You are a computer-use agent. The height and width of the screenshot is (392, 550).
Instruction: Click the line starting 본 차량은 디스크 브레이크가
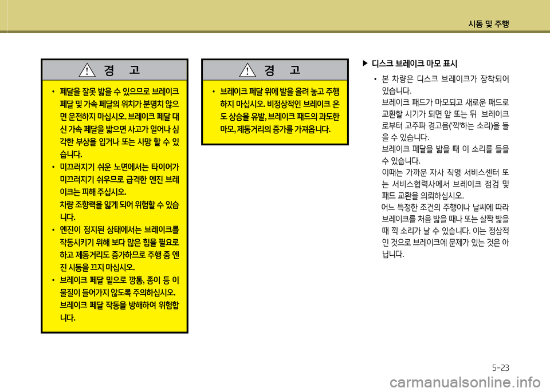point(445,79)
